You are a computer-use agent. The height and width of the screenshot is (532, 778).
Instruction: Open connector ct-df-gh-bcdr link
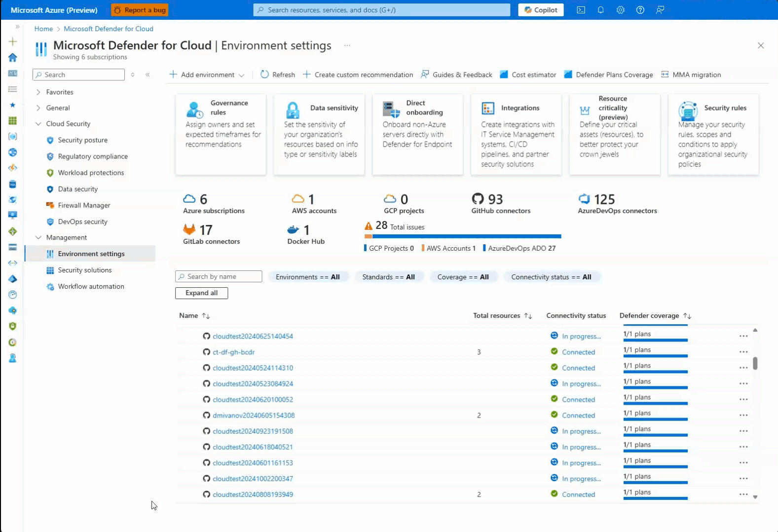[x=233, y=352]
